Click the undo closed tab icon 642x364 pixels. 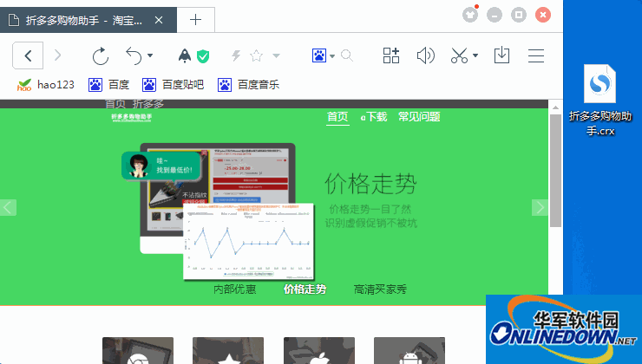[134, 55]
